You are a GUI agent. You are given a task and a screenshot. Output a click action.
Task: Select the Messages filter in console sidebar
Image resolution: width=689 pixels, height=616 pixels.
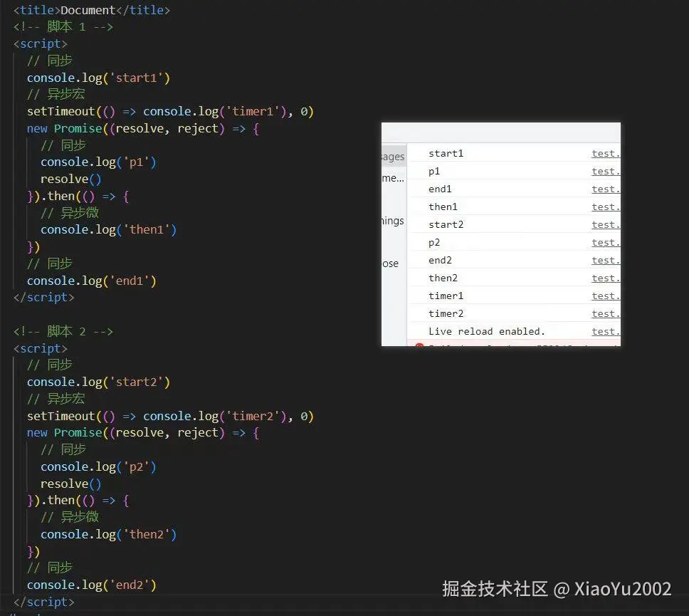(x=392, y=156)
